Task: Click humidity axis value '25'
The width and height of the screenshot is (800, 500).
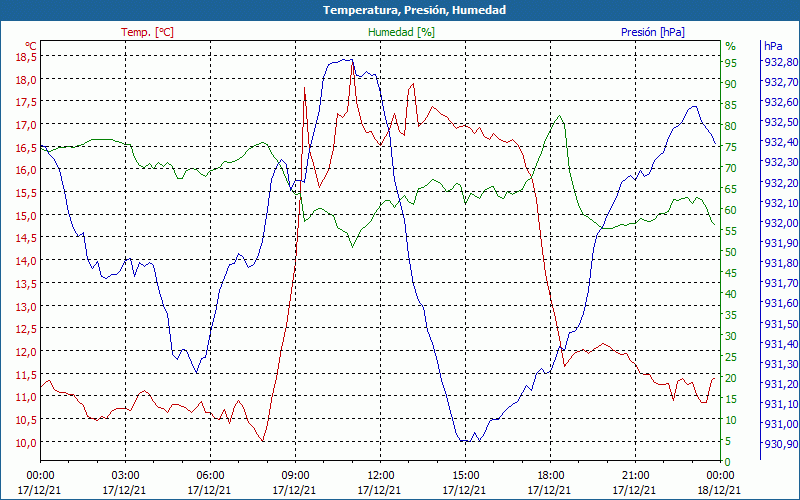Action: coord(731,357)
